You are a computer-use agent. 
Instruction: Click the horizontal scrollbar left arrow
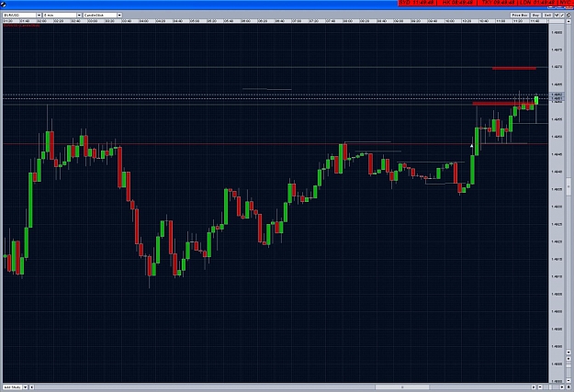point(31,386)
